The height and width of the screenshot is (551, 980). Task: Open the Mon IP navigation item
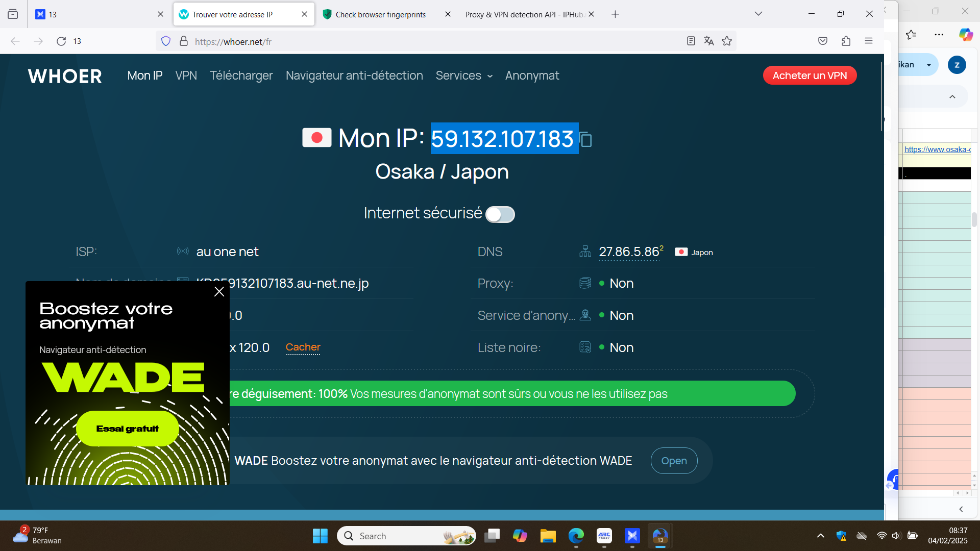(x=145, y=76)
